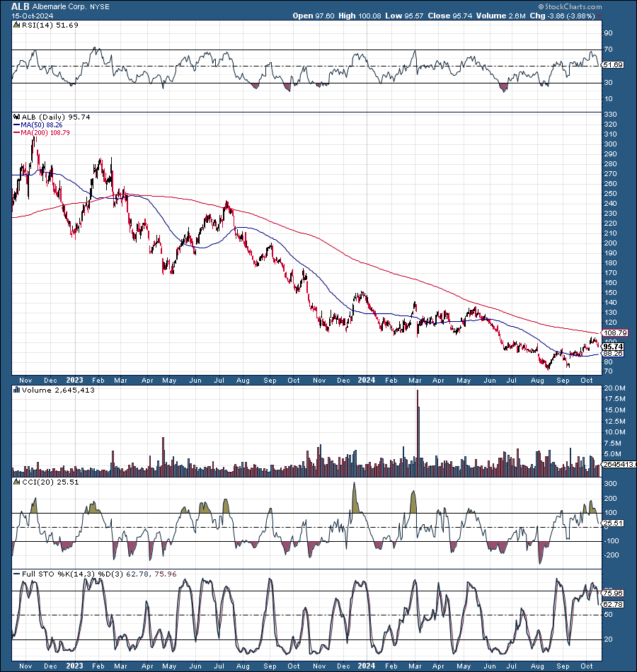Select the ALB (Daily) chart icon
The height and width of the screenshot is (672, 637).
tap(16, 117)
